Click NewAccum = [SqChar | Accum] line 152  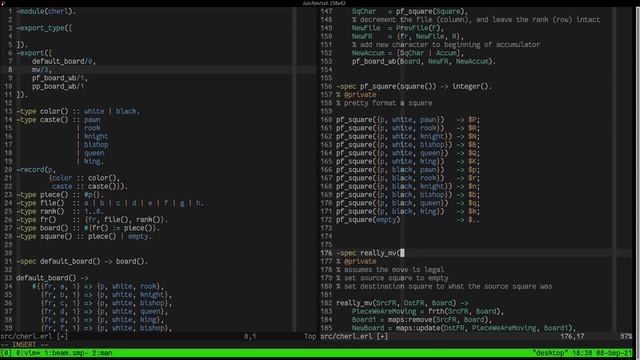pos(408,53)
